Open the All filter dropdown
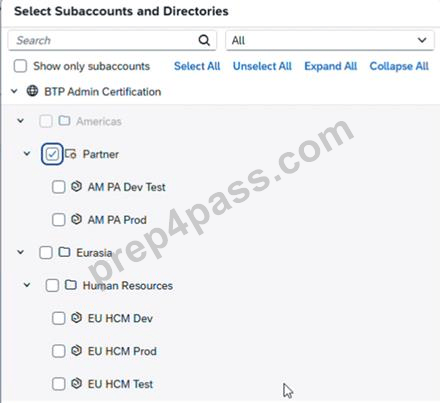The width and height of the screenshot is (442, 403). (330, 40)
